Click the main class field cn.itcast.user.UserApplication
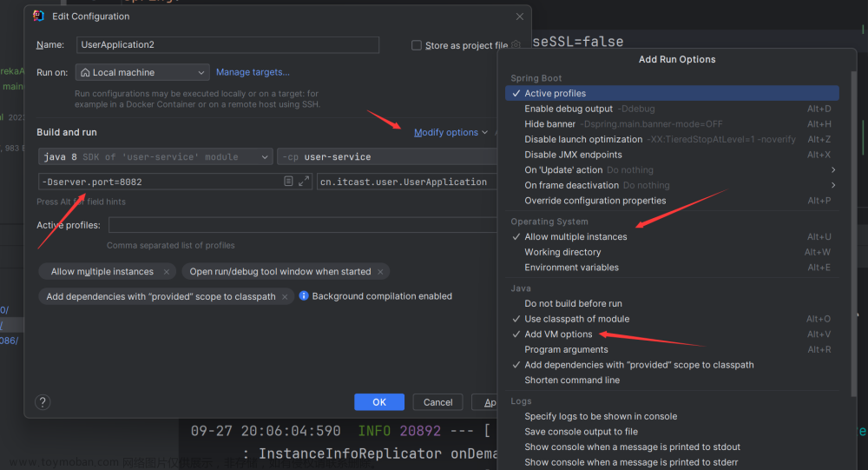 click(407, 182)
